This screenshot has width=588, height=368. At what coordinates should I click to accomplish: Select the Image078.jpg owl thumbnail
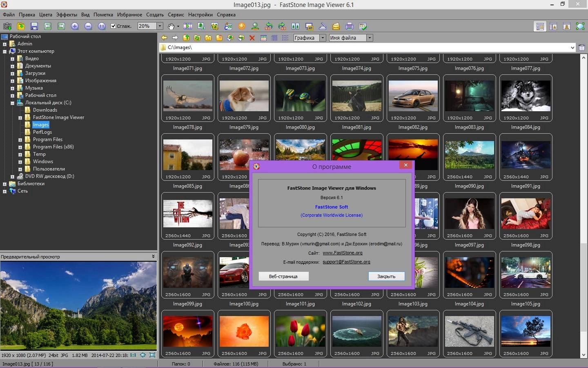click(x=188, y=98)
